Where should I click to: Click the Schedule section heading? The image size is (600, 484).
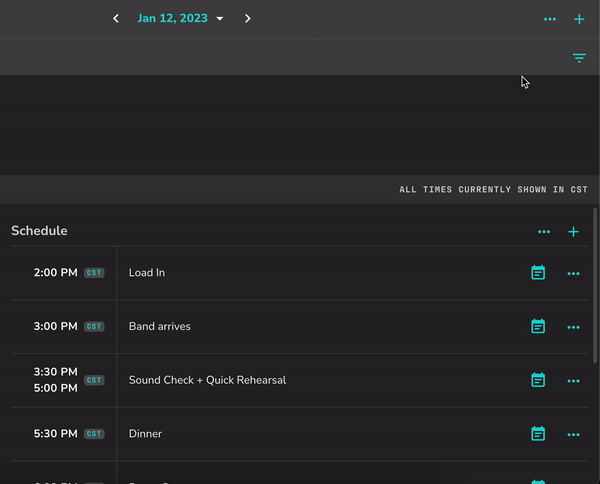click(39, 231)
